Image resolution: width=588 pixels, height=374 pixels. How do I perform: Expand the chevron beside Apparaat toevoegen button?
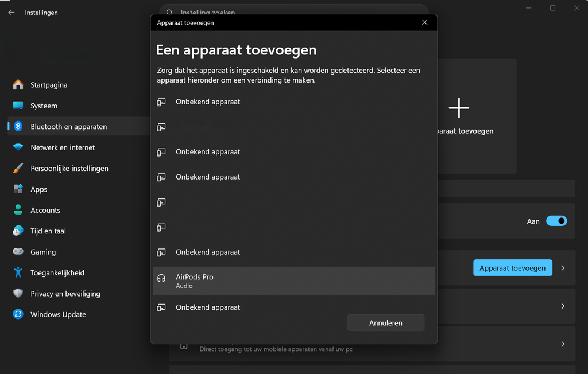563,268
